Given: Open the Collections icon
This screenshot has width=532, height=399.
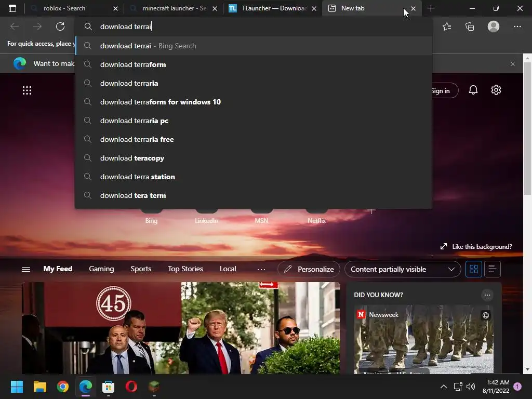Looking at the screenshot, I should tap(470, 26).
